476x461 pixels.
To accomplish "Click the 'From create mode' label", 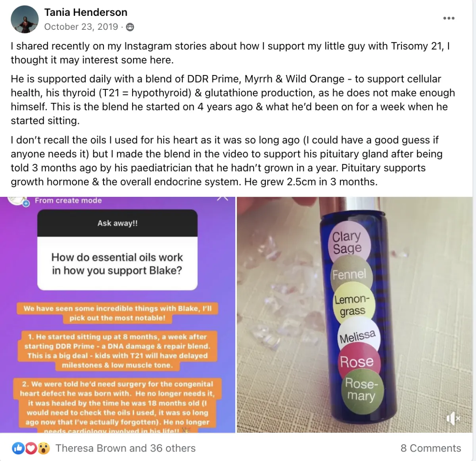I will click(68, 201).
